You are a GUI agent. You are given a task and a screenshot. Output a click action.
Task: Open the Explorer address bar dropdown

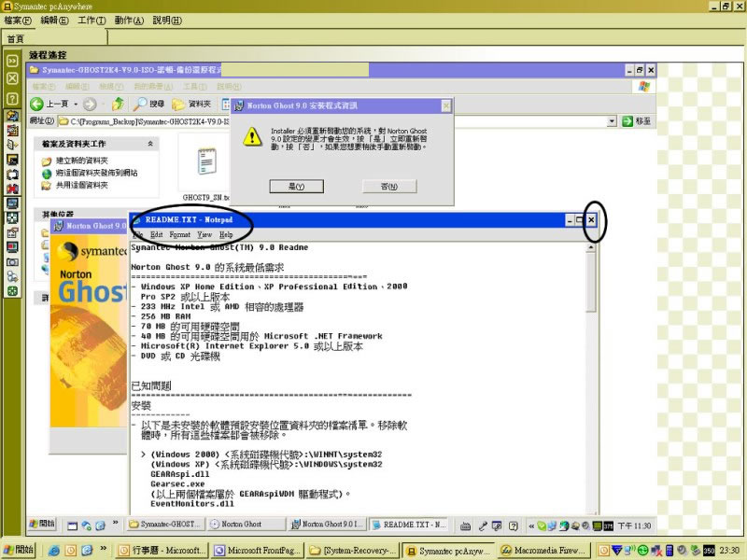(613, 122)
